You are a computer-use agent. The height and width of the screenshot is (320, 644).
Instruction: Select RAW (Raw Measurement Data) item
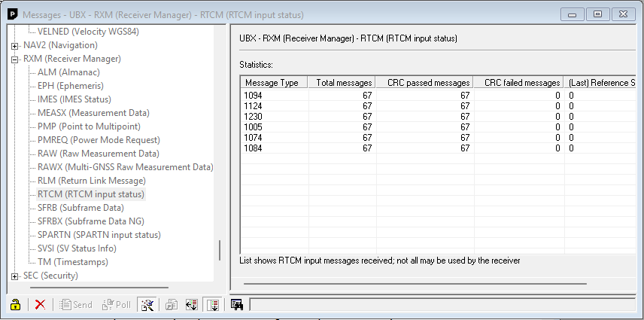pyautogui.click(x=99, y=154)
